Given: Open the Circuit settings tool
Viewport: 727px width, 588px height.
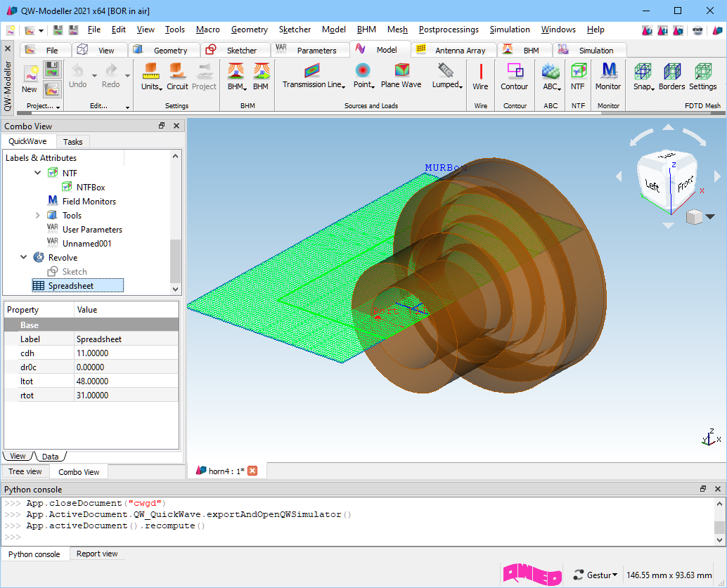Looking at the screenshot, I should (x=177, y=77).
